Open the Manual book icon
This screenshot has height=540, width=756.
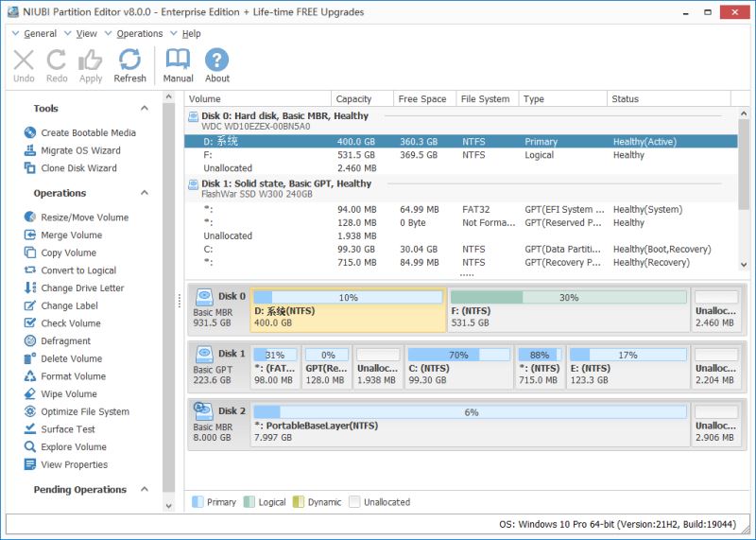[178, 60]
